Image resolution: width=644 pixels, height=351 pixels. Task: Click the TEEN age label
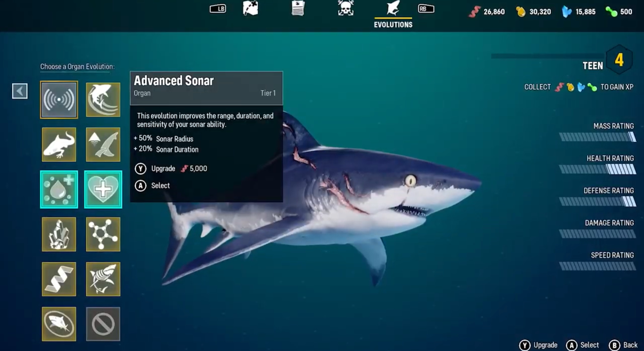pyautogui.click(x=593, y=66)
